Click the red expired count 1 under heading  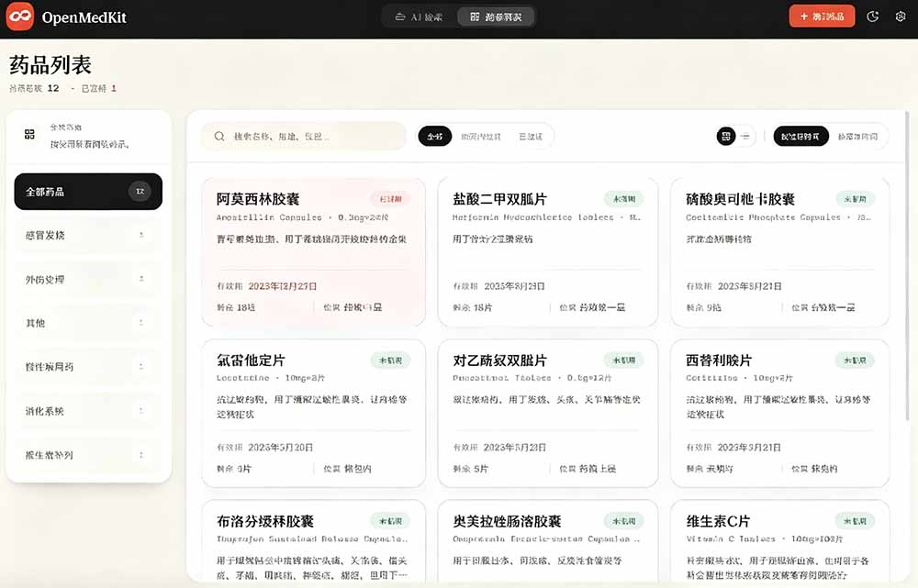point(114,88)
